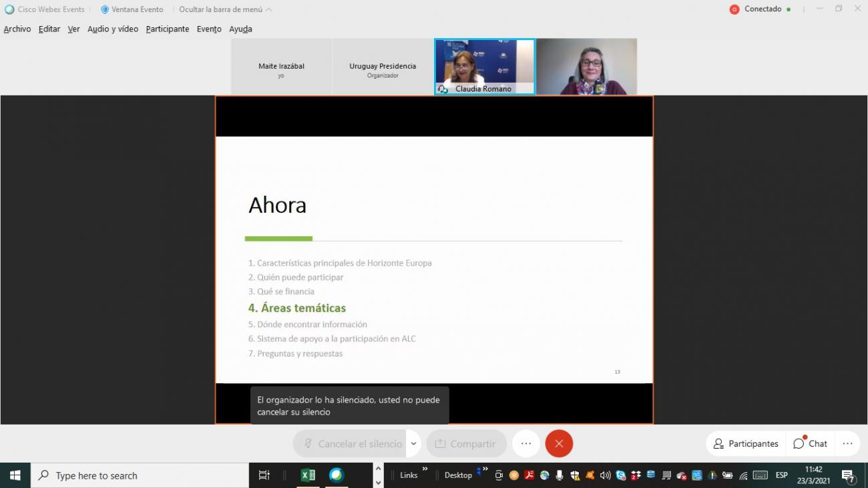
Task: Click microphone tray icon
Action: point(559,475)
